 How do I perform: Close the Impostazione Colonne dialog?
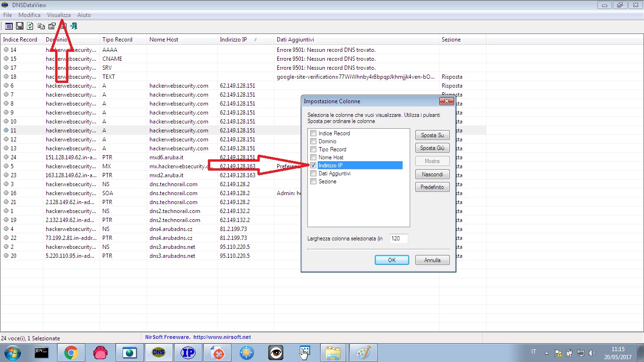446,101
